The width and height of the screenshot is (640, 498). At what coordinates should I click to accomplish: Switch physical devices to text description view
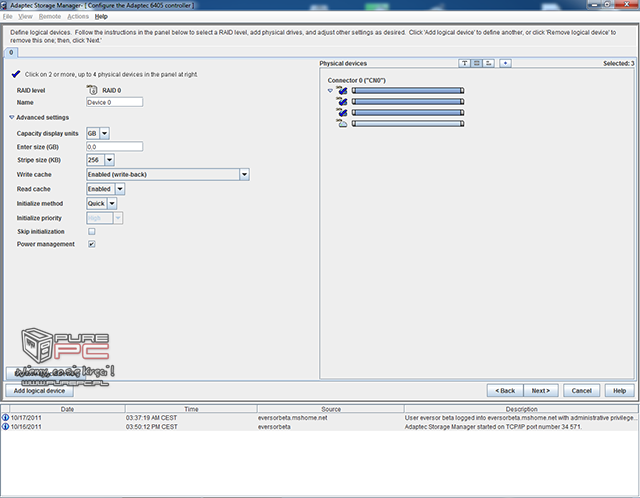tap(464, 63)
